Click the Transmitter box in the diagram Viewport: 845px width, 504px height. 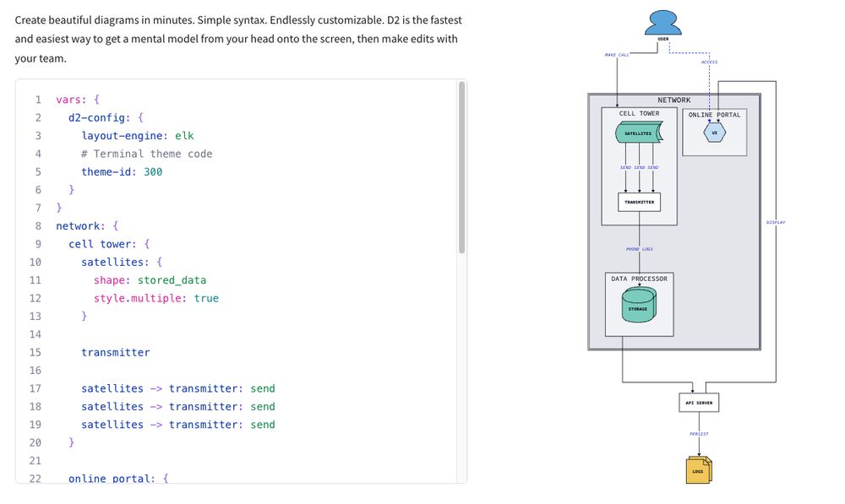point(639,202)
